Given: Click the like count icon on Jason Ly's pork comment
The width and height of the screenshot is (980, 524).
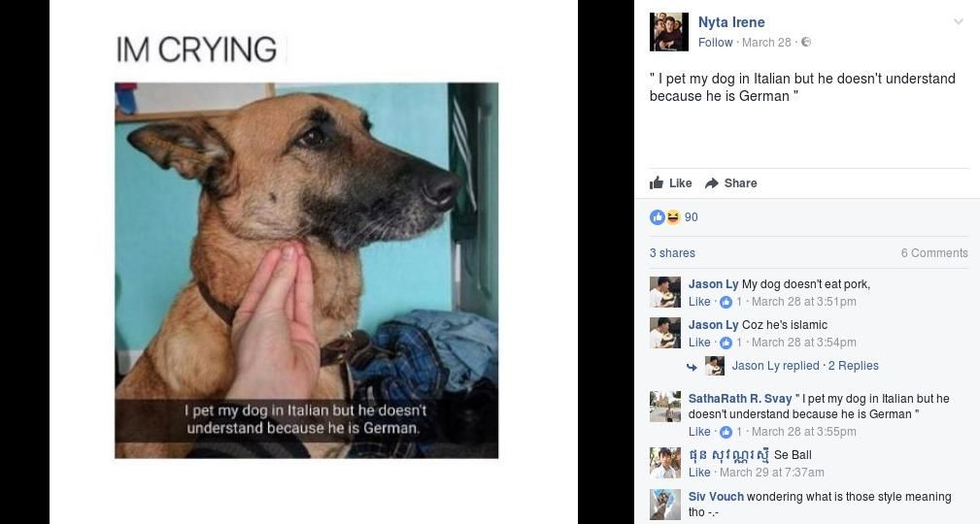Looking at the screenshot, I should point(726,302).
